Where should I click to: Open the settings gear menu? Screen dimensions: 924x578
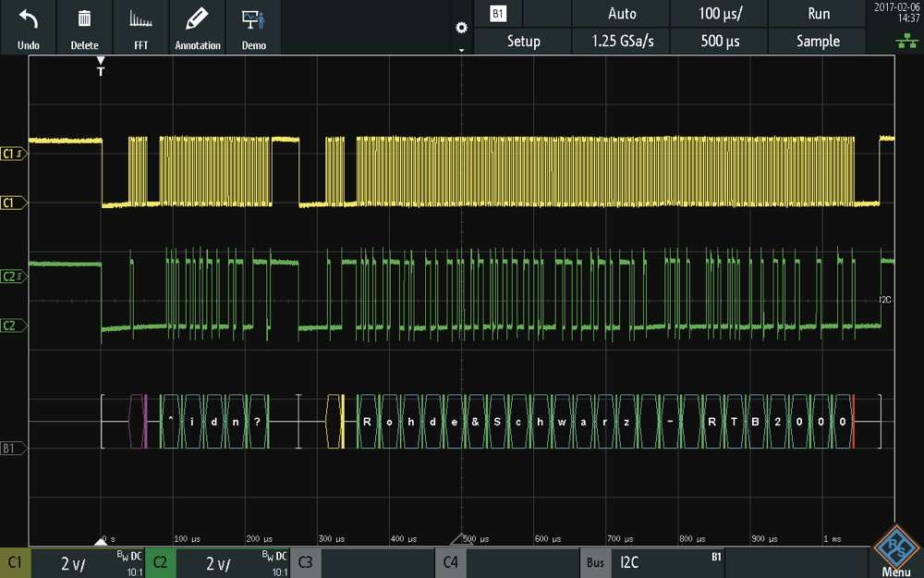pyautogui.click(x=461, y=28)
